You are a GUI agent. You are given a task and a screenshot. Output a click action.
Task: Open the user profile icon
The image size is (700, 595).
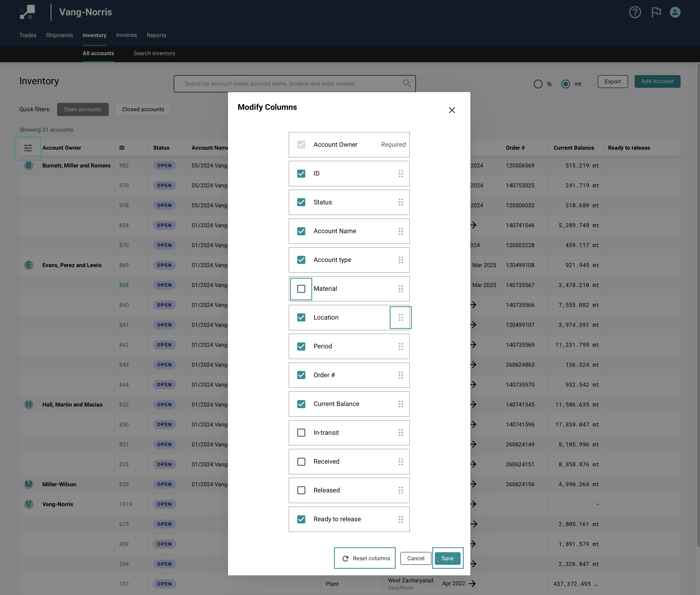click(x=675, y=12)
